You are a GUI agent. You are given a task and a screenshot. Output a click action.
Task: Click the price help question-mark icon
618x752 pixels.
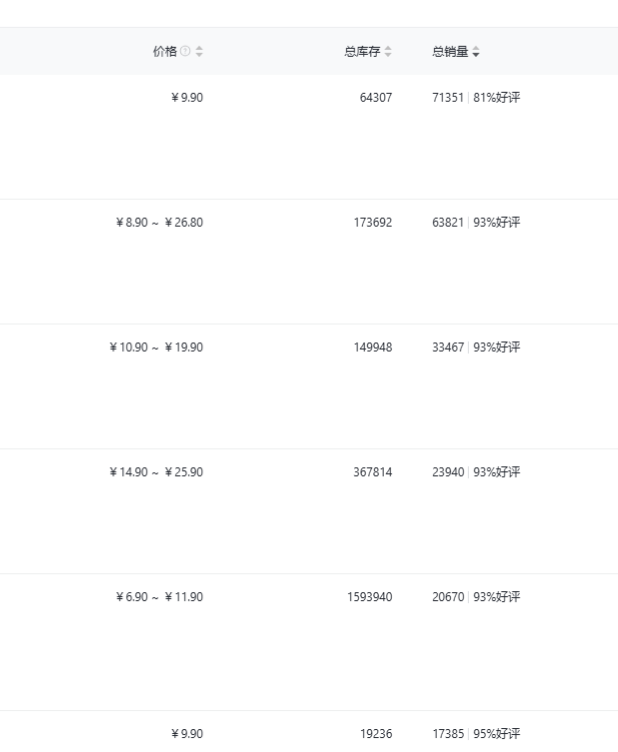[185, 51]
